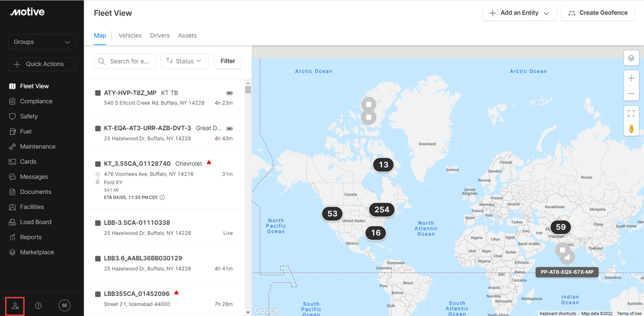
Task: Click PP-AT8-EQX-67X-MP map label
Action: (x=567, y=272)
